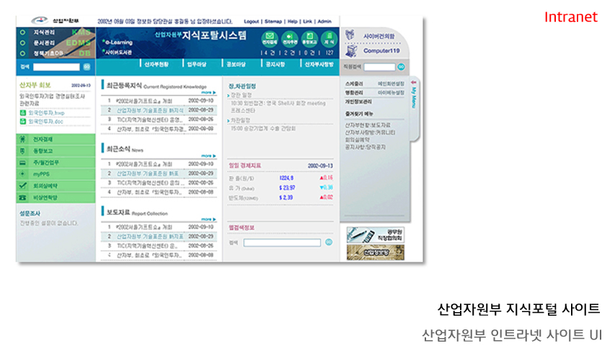Open the DB policy database link

pyautogui.click(x=84, y=53)
